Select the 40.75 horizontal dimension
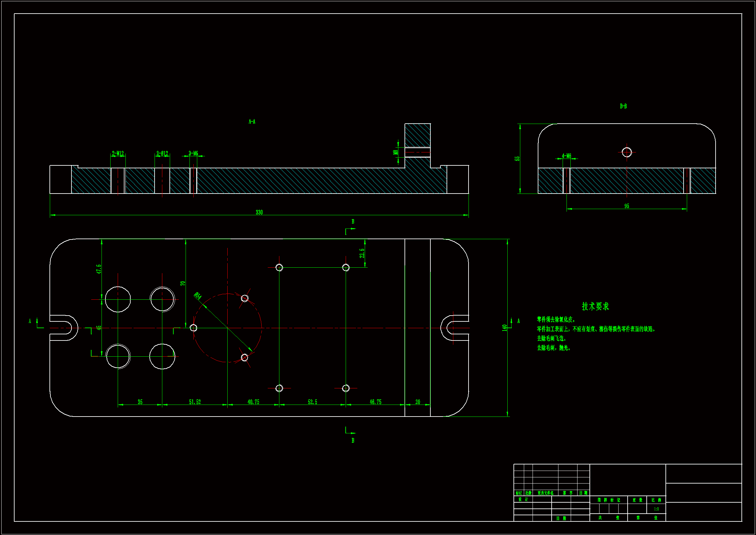The image size is (756, 535). pyautogui.click(x=253, y=402)
